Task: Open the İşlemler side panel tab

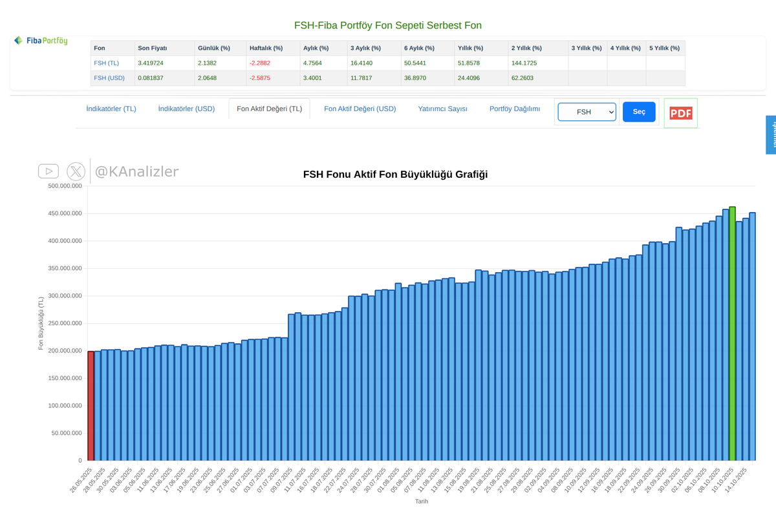Action: (x=771, y=134)
